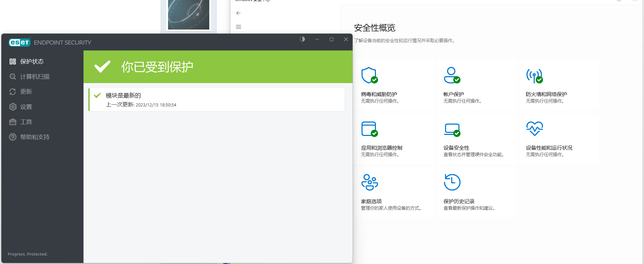The width and height of the screenshot is (644, 264).
Task: Close the ESET Endpoint Security window
Action: (346, 39)
